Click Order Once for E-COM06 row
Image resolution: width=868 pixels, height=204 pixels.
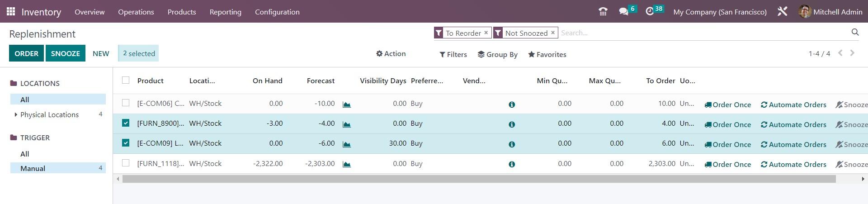(x=727, y=104)
